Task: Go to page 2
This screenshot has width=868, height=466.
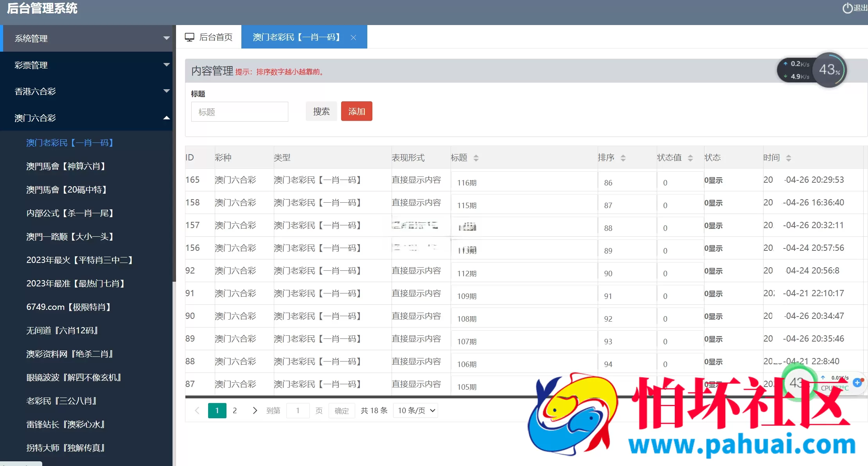Action: click(235, 410)
